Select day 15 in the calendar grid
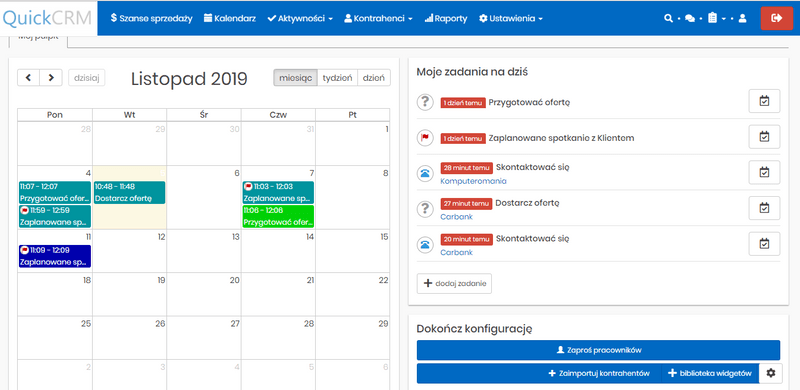The image size is (800, 390). pos(353,251)
